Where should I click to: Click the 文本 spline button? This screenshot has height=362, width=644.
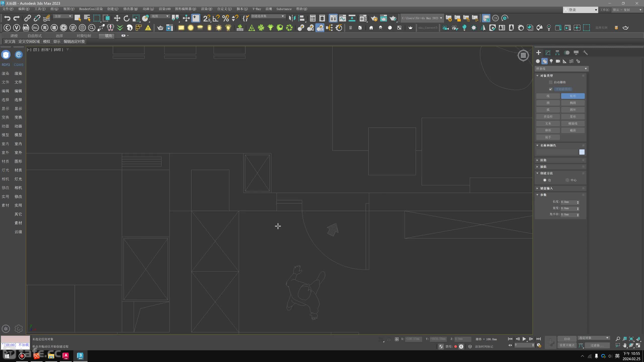548,123
